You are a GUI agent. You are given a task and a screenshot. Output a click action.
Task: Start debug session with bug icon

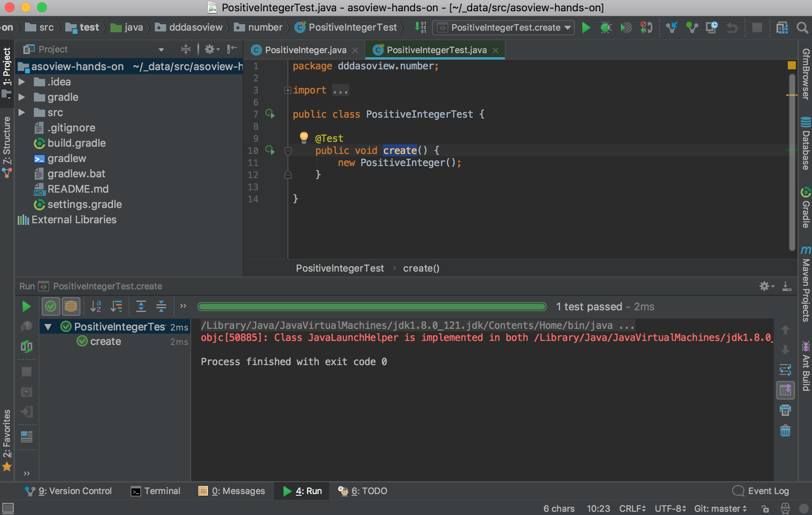tap(606, 27)
